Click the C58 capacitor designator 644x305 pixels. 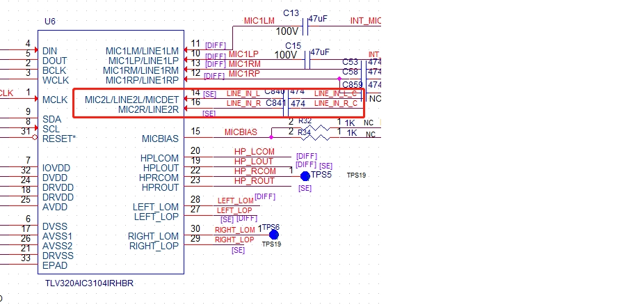click(351, 72)
